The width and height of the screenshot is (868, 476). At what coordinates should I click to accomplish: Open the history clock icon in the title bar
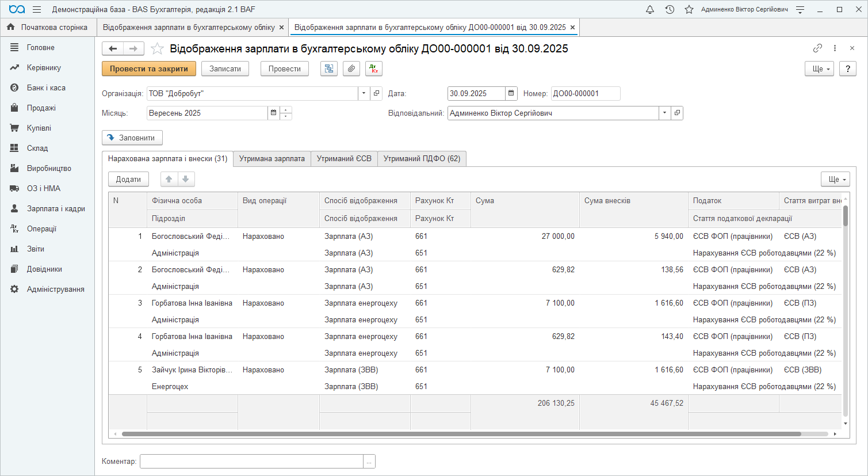pyautogui.click(x=670, y=10)
